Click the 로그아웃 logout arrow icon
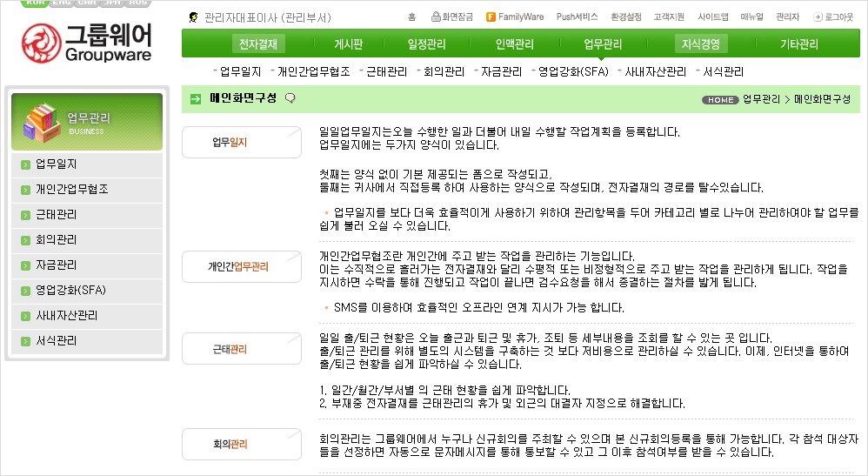Image resolution: width=868 pixels, height=476 pixels. (818, 17)
